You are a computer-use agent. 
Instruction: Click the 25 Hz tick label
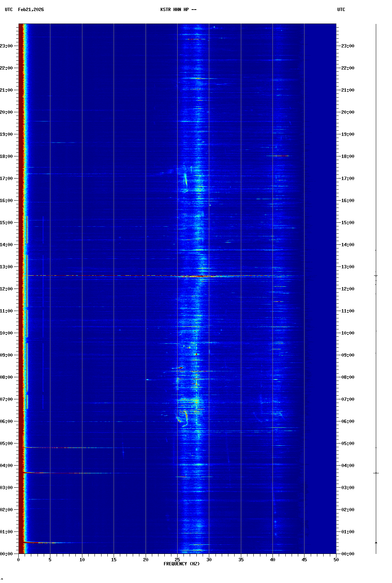[177, 559]
